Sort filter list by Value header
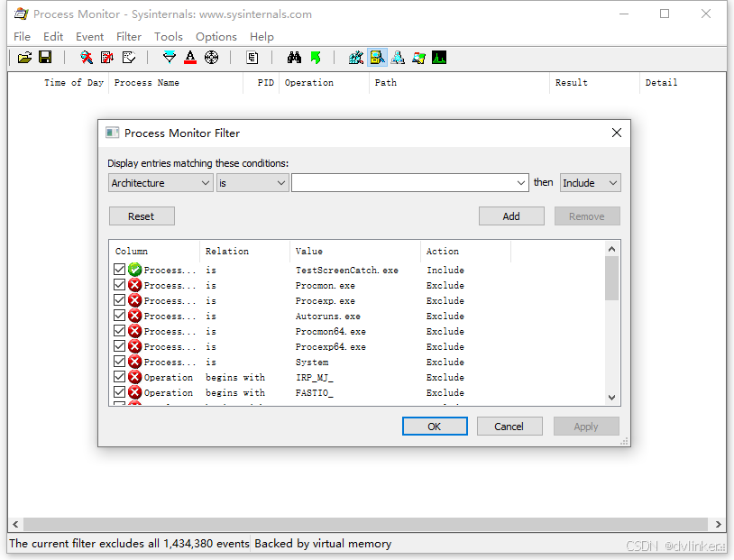This screenshot has height=560, width=734. (355, 251)
